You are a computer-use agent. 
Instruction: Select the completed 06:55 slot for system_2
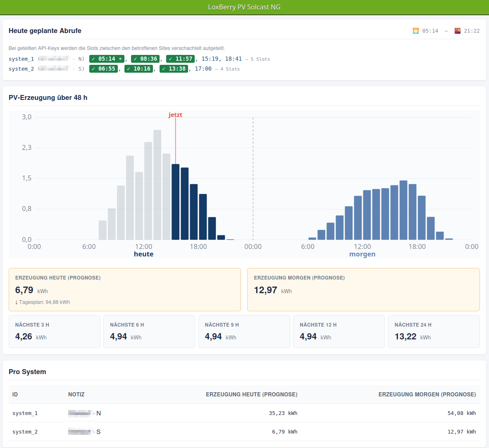tap(103, 69)
